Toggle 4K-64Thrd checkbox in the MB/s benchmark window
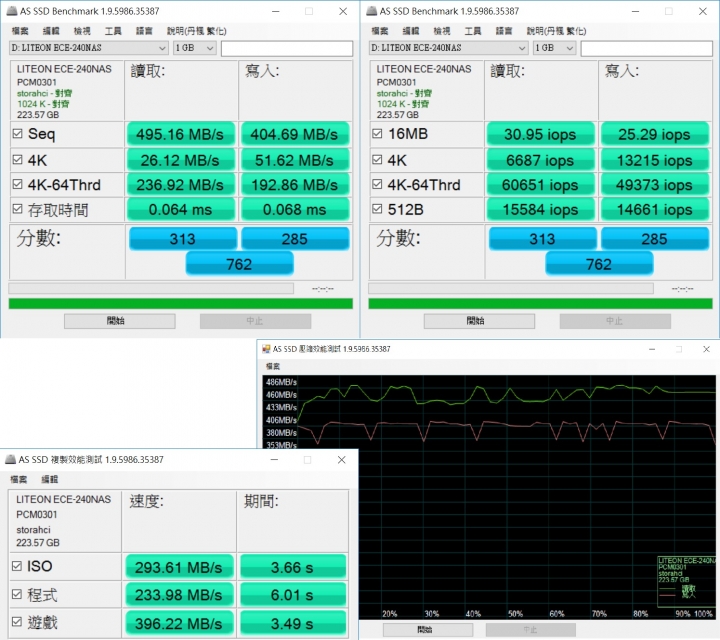The image size is (720, 640). (x=17, y=184)
